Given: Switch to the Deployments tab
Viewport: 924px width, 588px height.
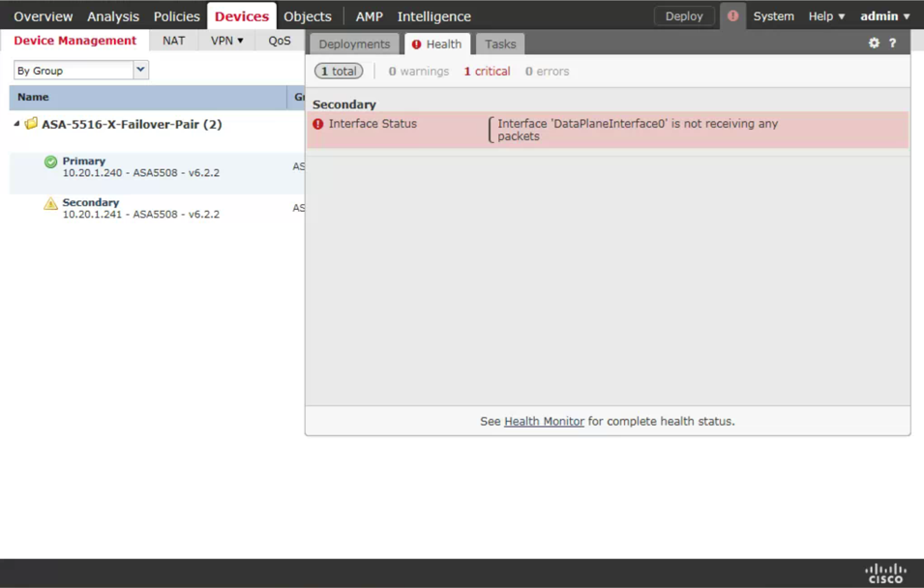Looking at the screenshot, I should (x=354, y=44).
